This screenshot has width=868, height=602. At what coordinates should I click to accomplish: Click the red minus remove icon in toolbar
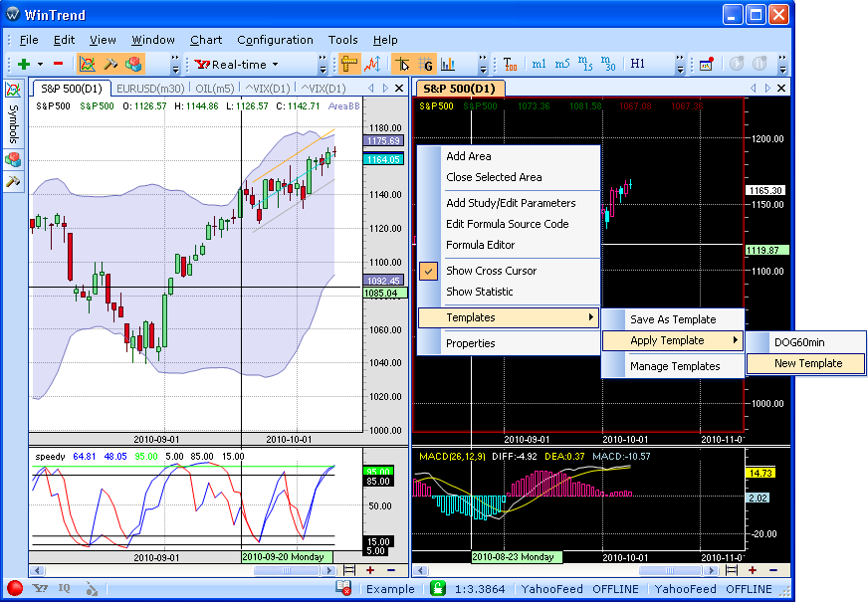[x=58, y=64]
